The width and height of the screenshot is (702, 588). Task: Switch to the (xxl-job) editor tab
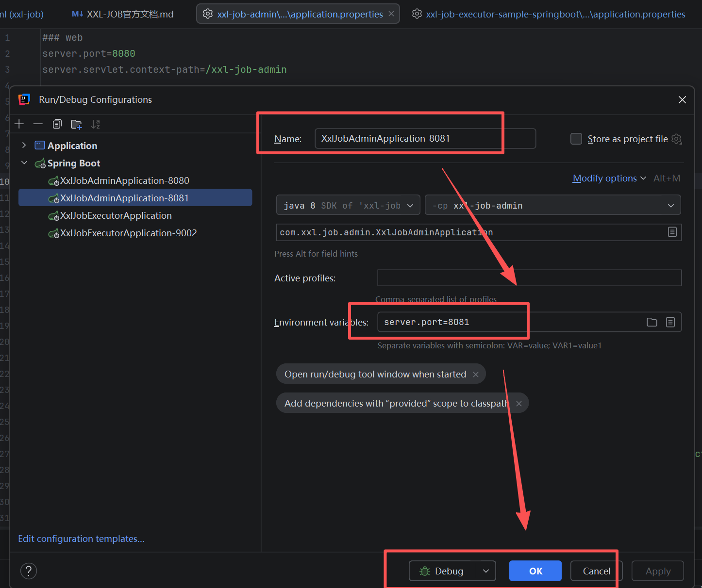click(x=22, y=14)
